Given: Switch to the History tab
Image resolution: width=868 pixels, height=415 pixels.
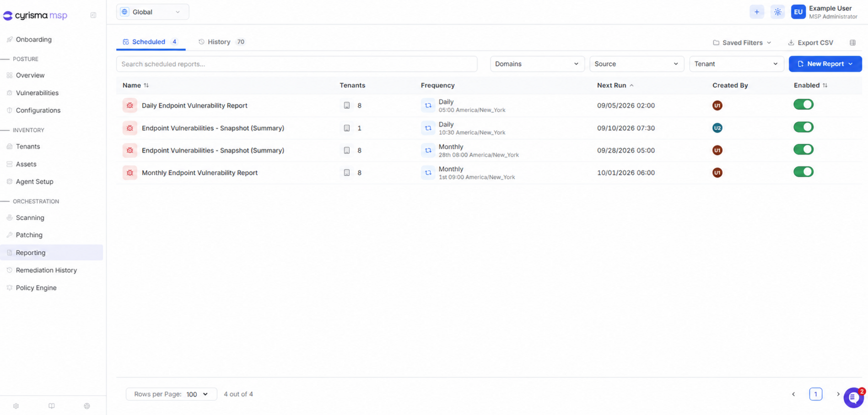Looking at the screenshot, I should 222,42.
